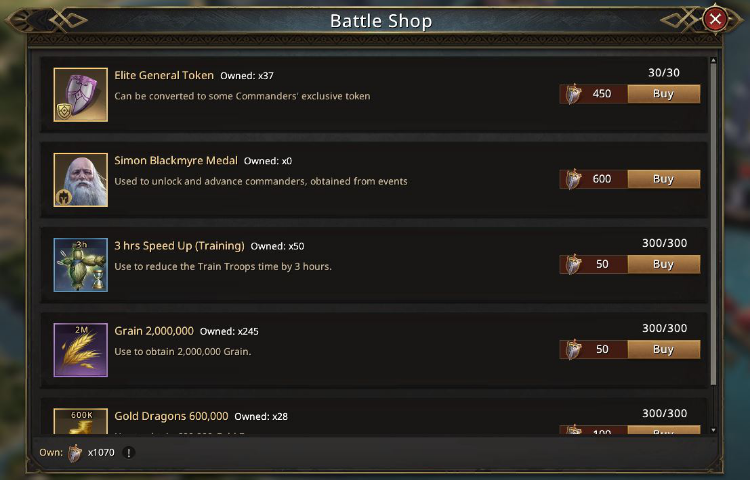Buy the Simon Blackmyre Medal for 600
The image size is (750, 480).
tap(663, 179)
